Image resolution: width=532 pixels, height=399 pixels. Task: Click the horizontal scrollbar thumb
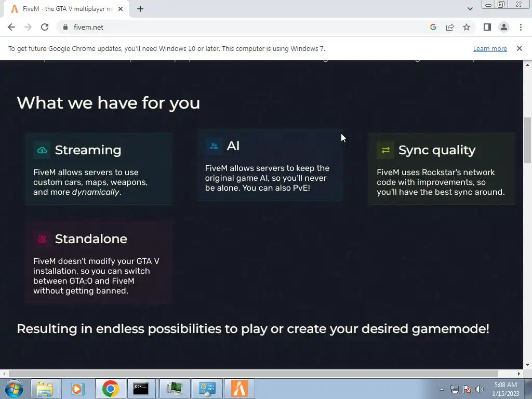pos(254,374)
